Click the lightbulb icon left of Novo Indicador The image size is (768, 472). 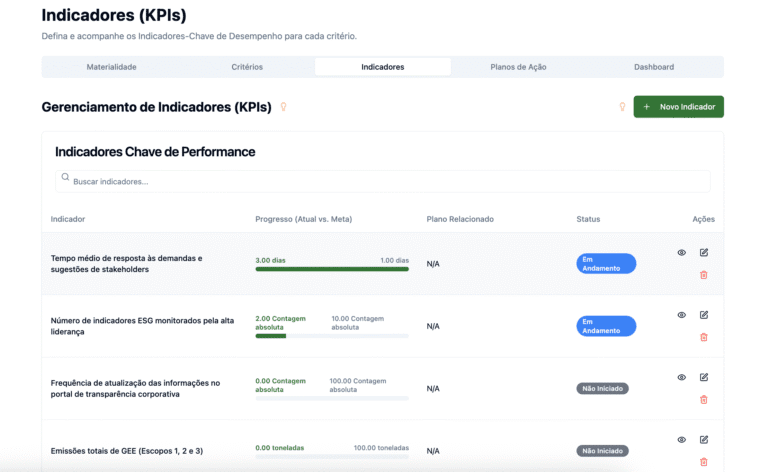622,107
